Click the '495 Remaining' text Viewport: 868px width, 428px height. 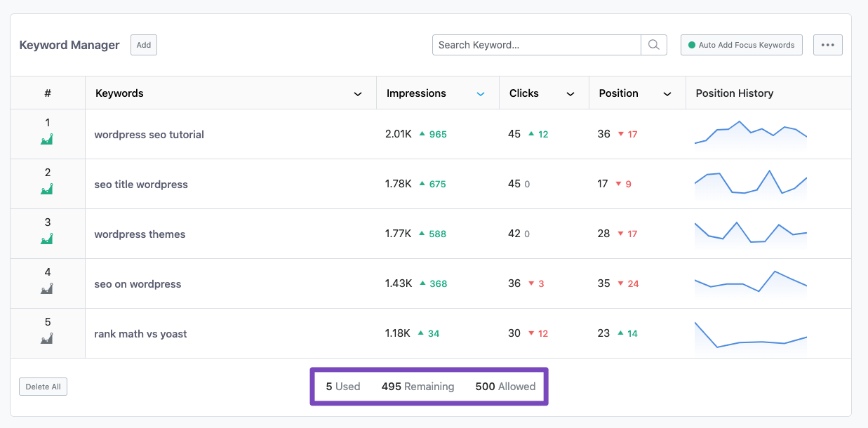click(418, 387)
